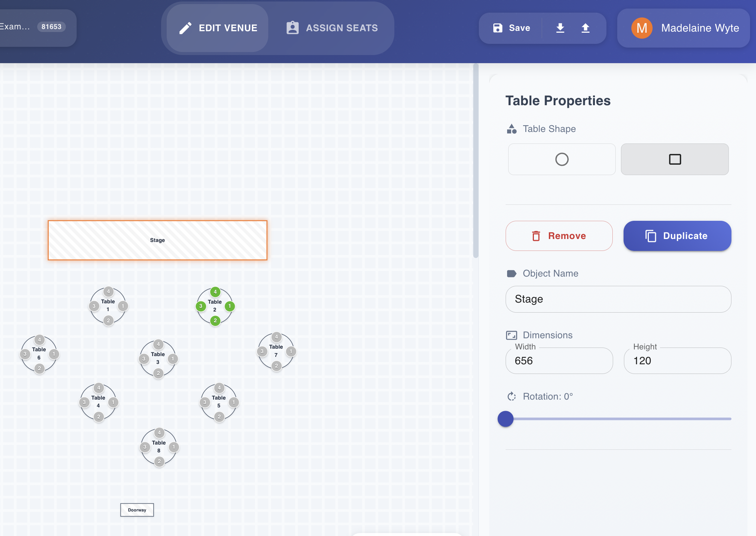756x536 pixels.
Task: Select the Doorway object on canvas
Action: point(137,510)
